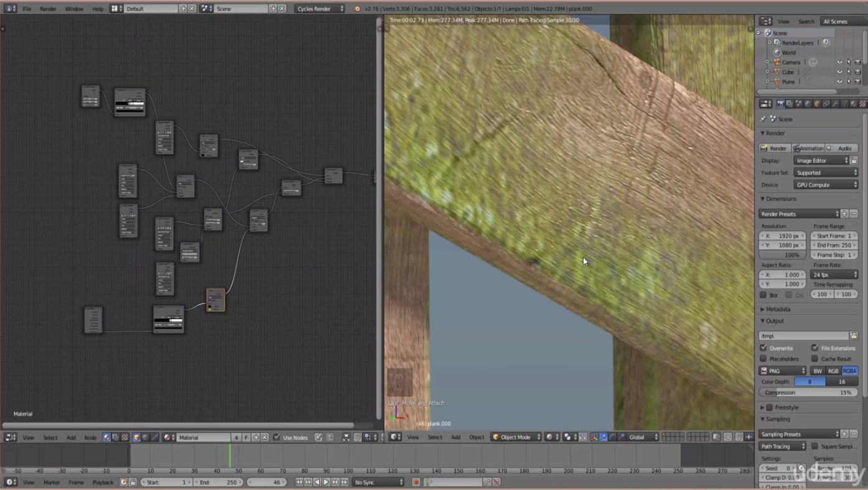This screenshot has width=868, height=490.
Task: Select the BW color mode button
Action: 818,371
